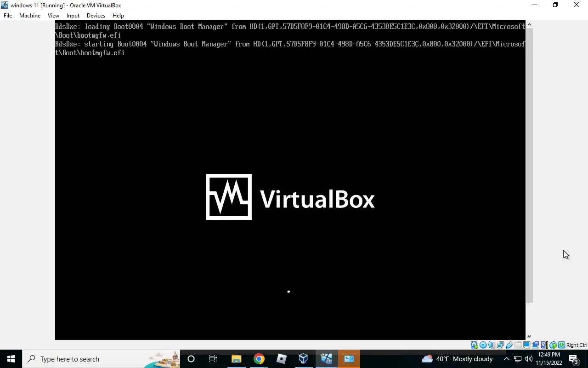The height and width of the screenshot is (368, 588).
Task: Open the Devices menu
Action: coord(96,15)
